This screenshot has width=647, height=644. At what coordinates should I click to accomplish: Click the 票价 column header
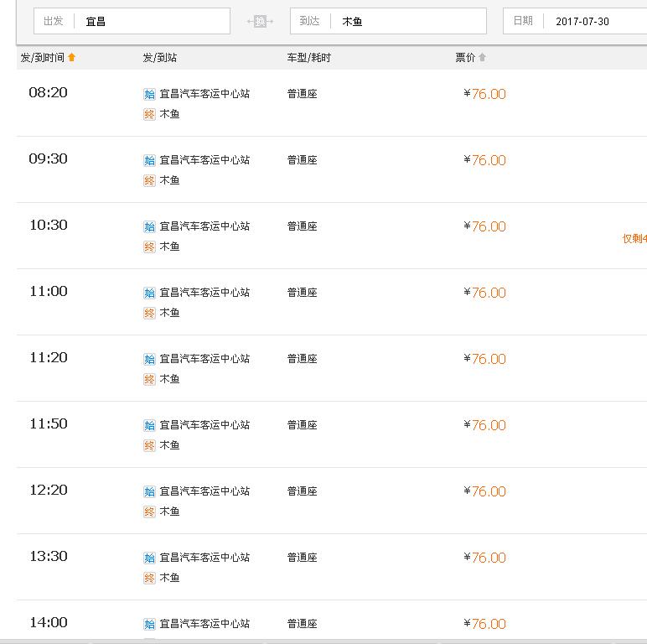click(465, 57)
